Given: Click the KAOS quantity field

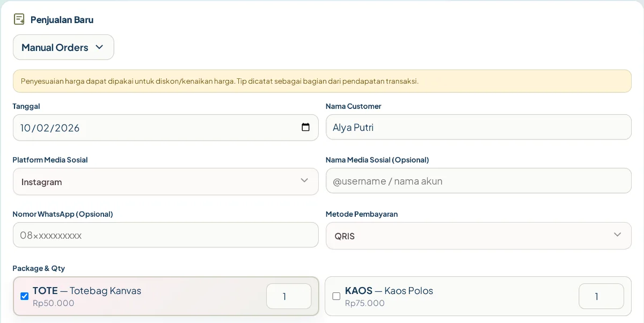Looking at the screenshot, I should tap(601, 296).
